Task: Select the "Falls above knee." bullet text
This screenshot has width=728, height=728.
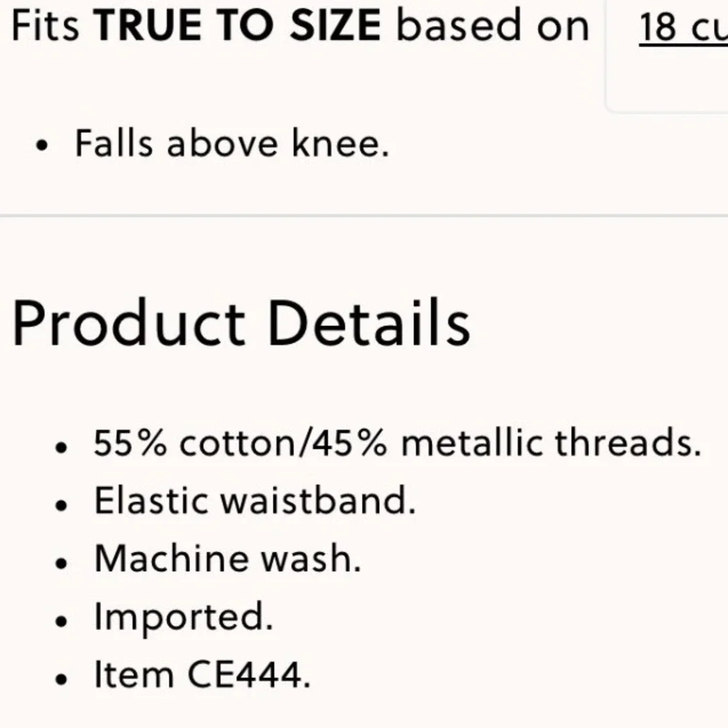Action: click(232, 143)
